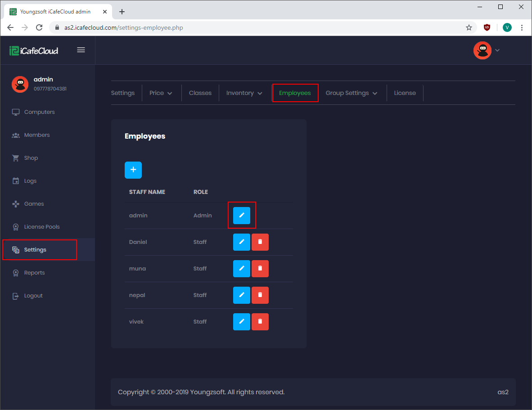Expand the Price dropdown menu

click(161, 93)
